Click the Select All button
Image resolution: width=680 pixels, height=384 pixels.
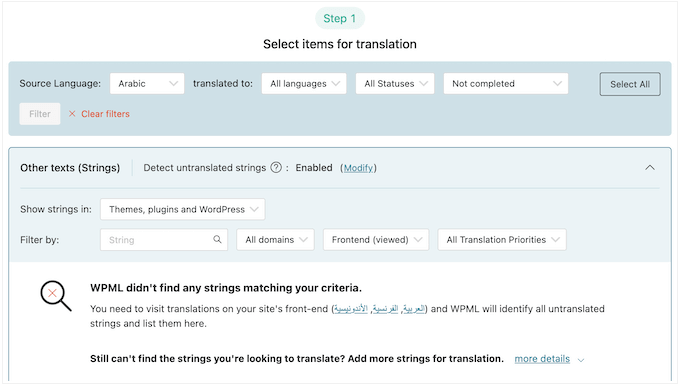(x=630, y=84)
